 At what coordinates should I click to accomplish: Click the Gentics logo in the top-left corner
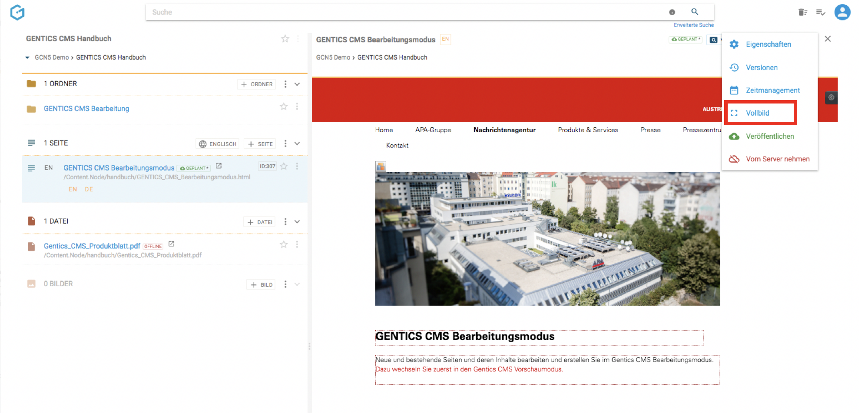[17, 12]
